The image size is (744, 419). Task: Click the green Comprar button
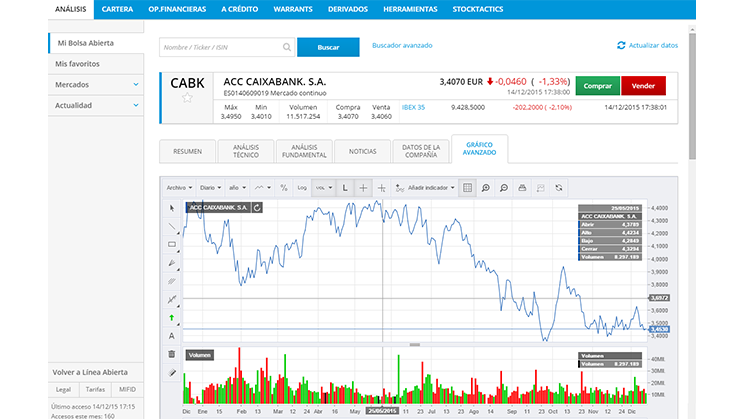[x=597, y=86]
